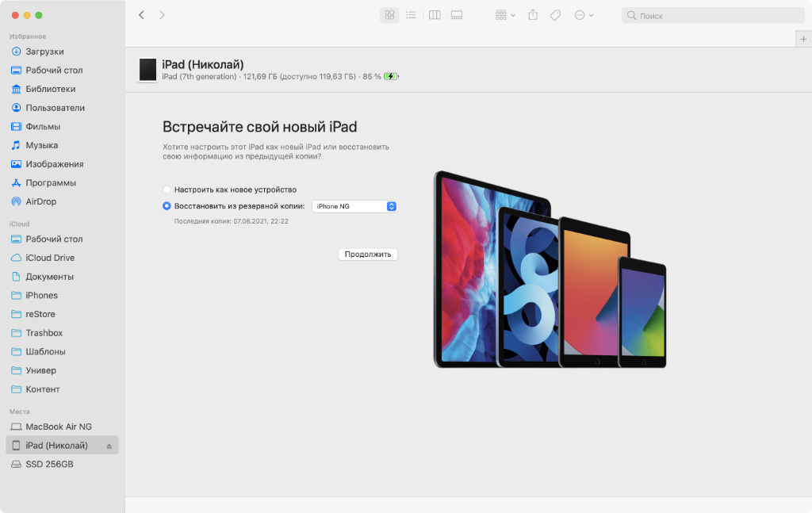Viewport: 812px width, 513px height.
Task: Switch to list view
Action: 412,15
